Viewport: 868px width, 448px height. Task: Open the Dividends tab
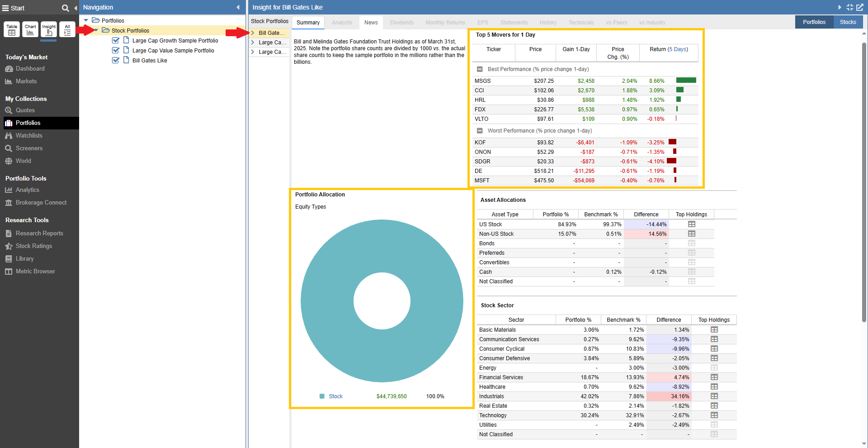coord(402,23)
